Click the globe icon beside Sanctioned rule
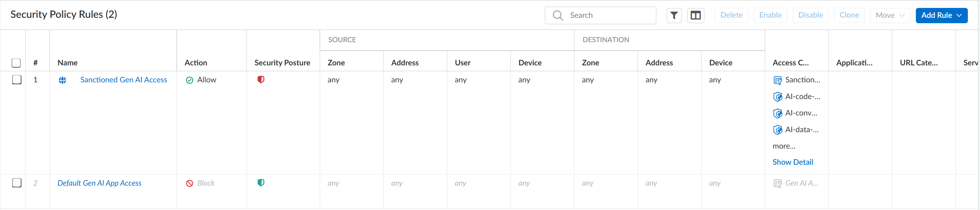This screenshot has height=210, width=980. pos(62,80)
